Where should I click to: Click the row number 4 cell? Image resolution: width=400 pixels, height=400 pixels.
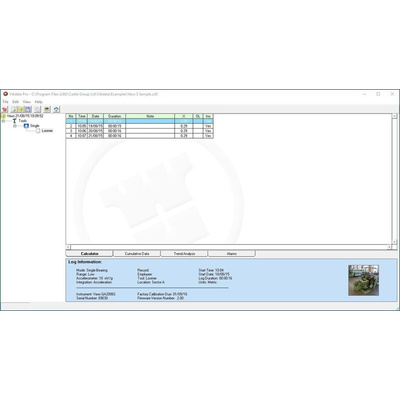[x=71, y=136]
